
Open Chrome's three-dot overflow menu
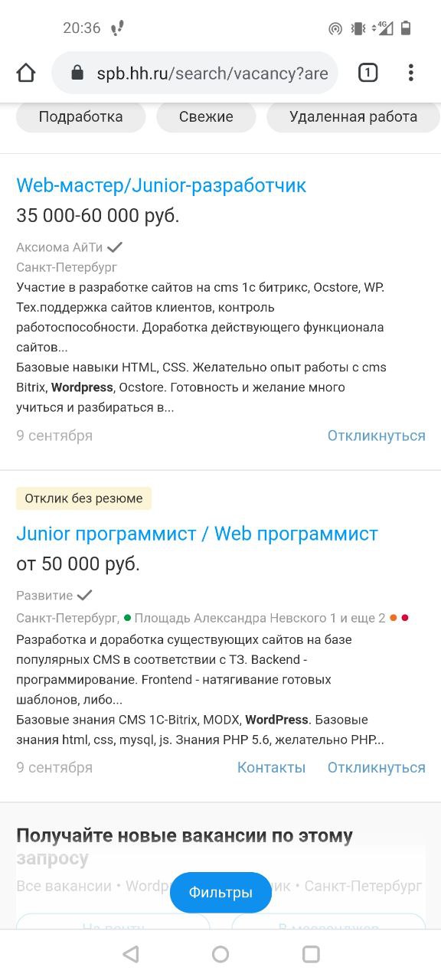coord(411,73)
